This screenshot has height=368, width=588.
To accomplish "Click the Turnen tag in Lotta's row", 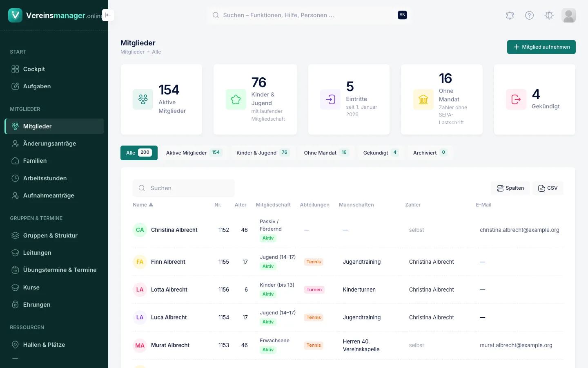I will click(314, 289).
